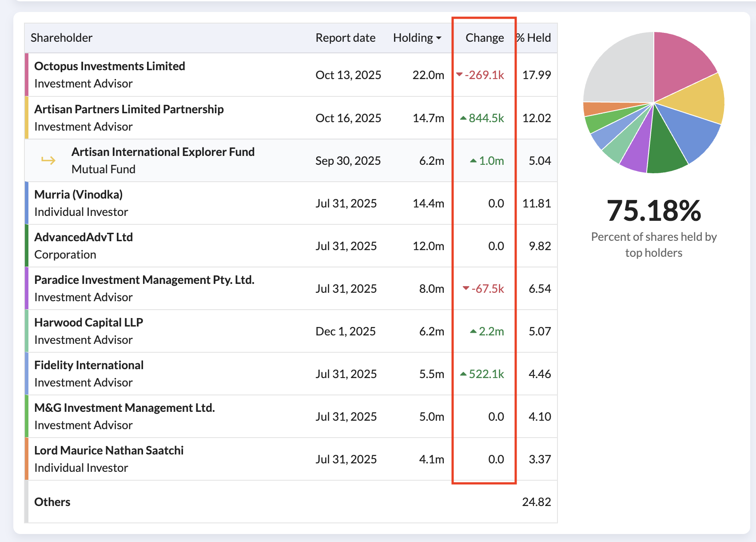Click the Report date column header
This screenshot has height=542, width=756.
coord(345,38)
